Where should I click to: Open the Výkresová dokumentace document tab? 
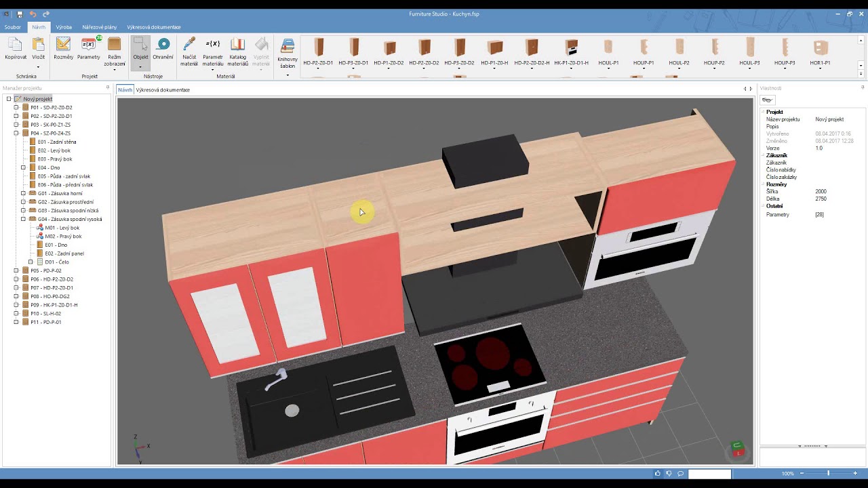[163, 89]
